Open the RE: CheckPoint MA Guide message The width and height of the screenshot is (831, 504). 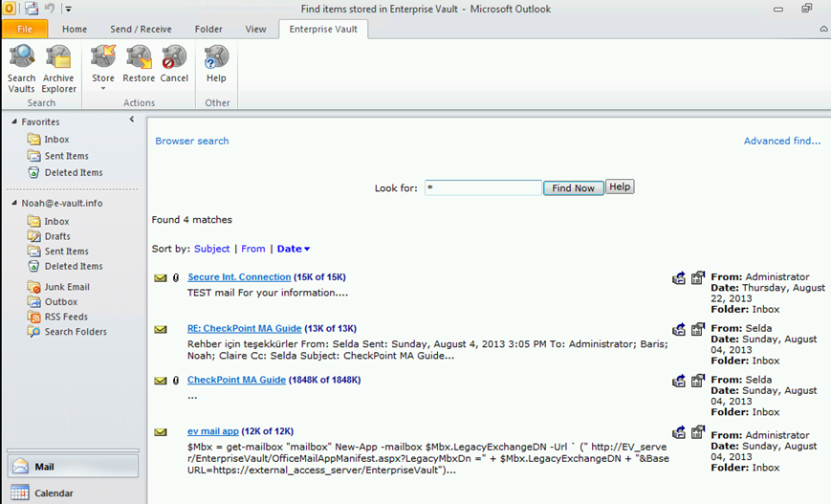244,329
